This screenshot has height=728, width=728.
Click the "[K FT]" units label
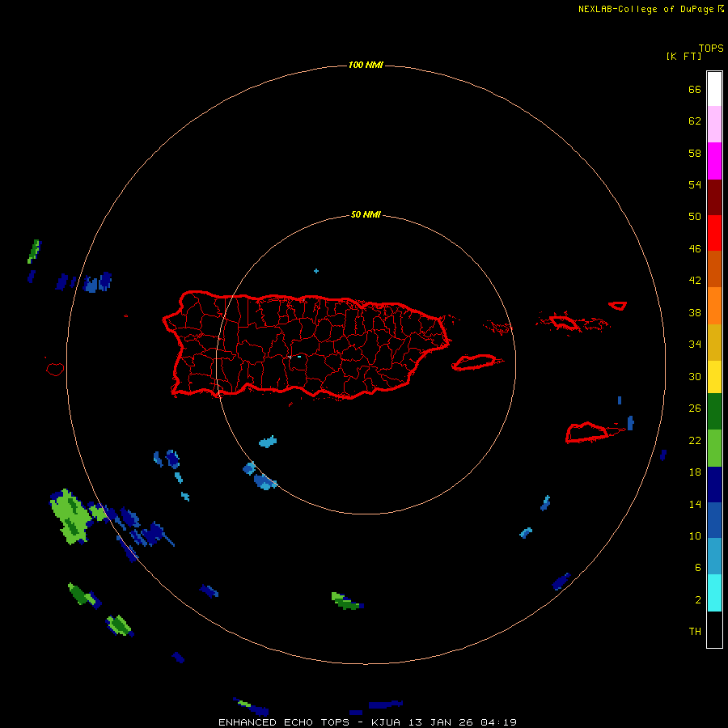pos(684,56)
